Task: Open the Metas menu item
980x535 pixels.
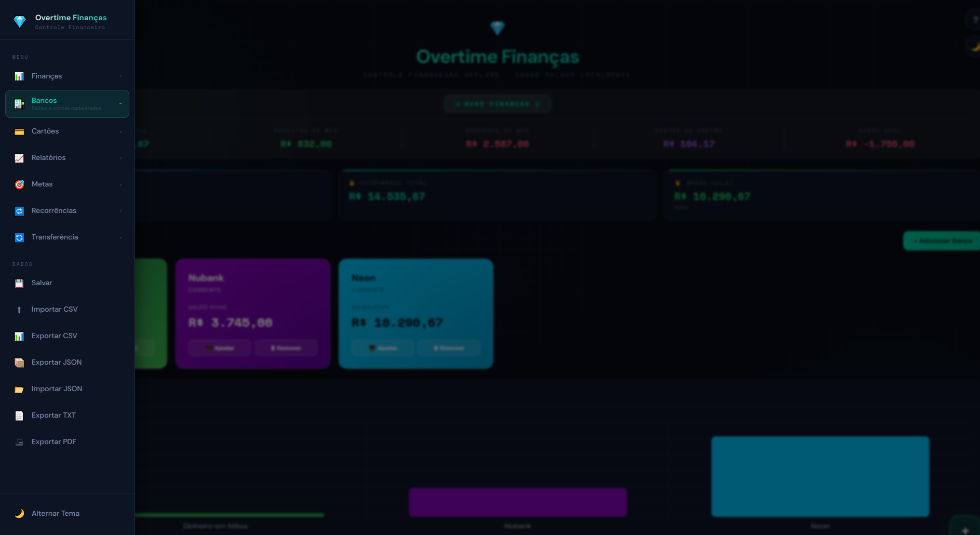Action: tap(67, 184)
